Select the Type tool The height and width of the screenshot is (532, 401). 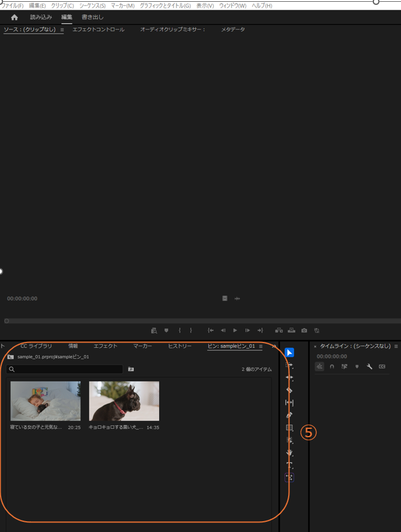289,465
